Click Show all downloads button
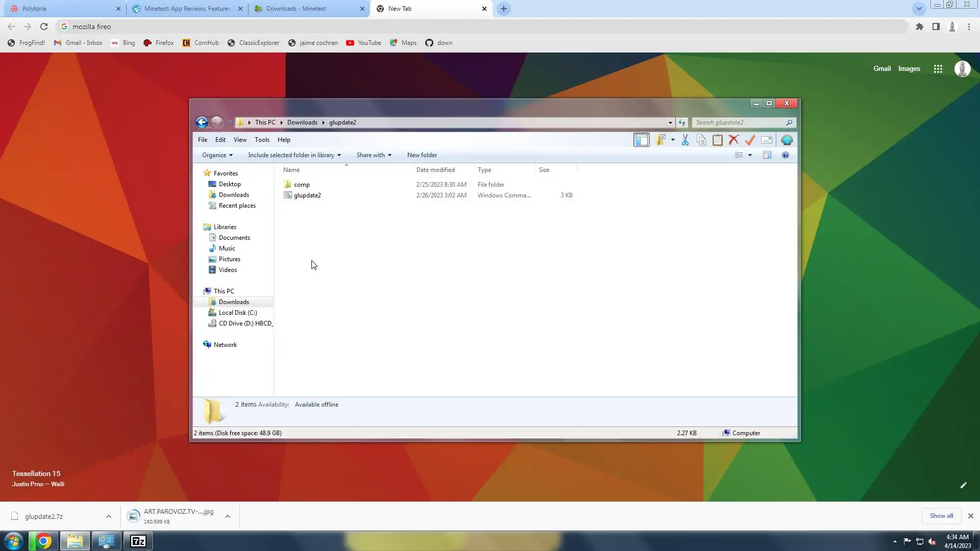The image size is (980, 551). point(941,516)
